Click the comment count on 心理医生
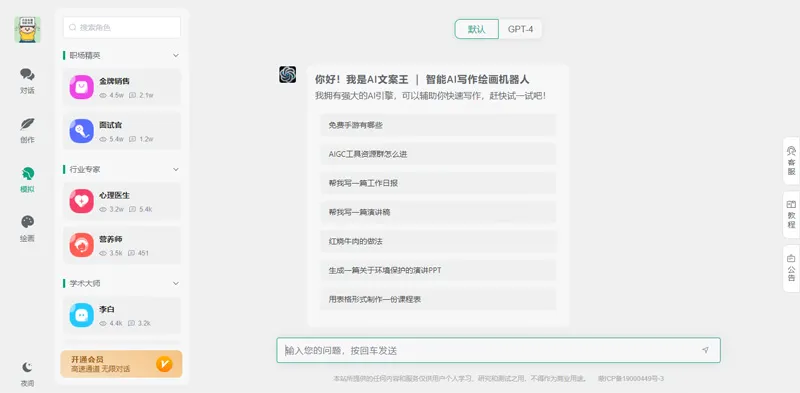800x393 pixels. 141,209
